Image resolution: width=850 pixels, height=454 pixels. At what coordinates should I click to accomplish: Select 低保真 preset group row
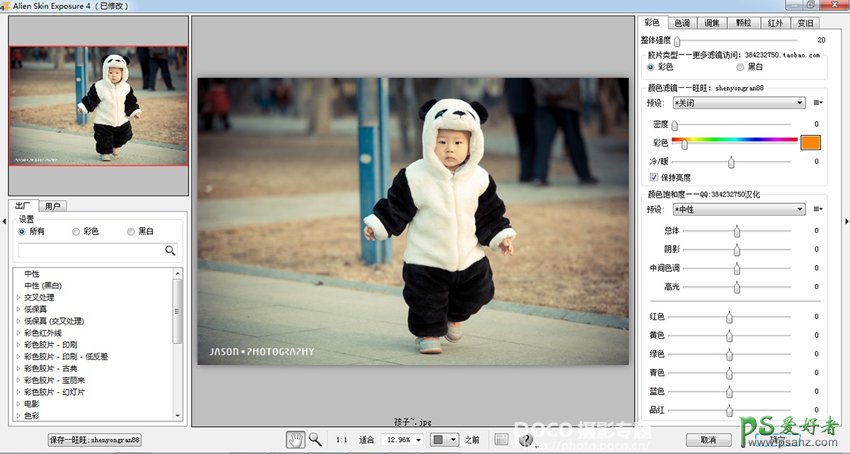coord(33,309)
